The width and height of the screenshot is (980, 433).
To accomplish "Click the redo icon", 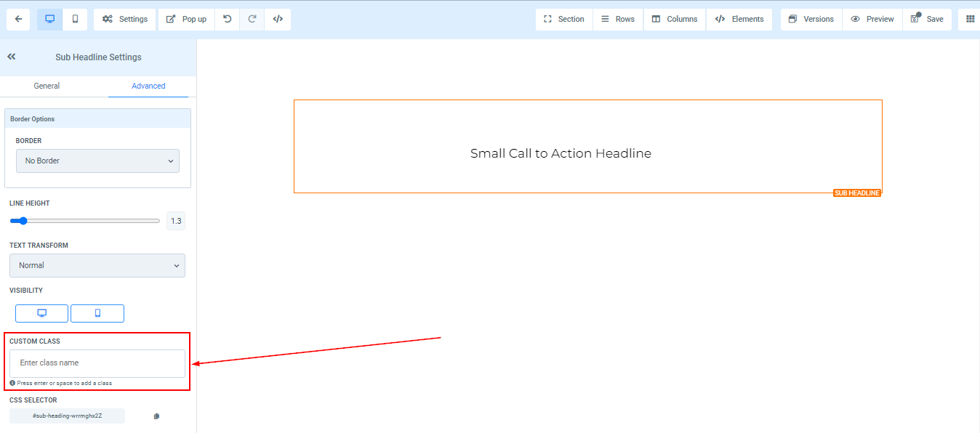I will (252, 19).
